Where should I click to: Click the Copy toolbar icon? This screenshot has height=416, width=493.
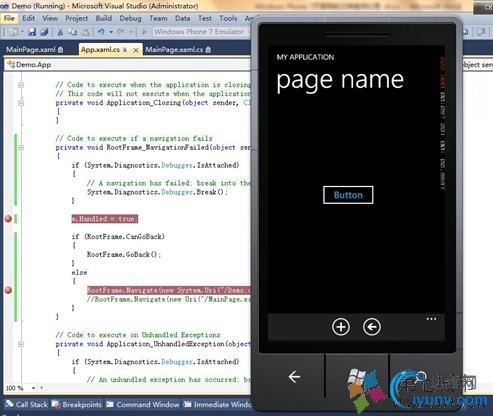coord(72,32)
